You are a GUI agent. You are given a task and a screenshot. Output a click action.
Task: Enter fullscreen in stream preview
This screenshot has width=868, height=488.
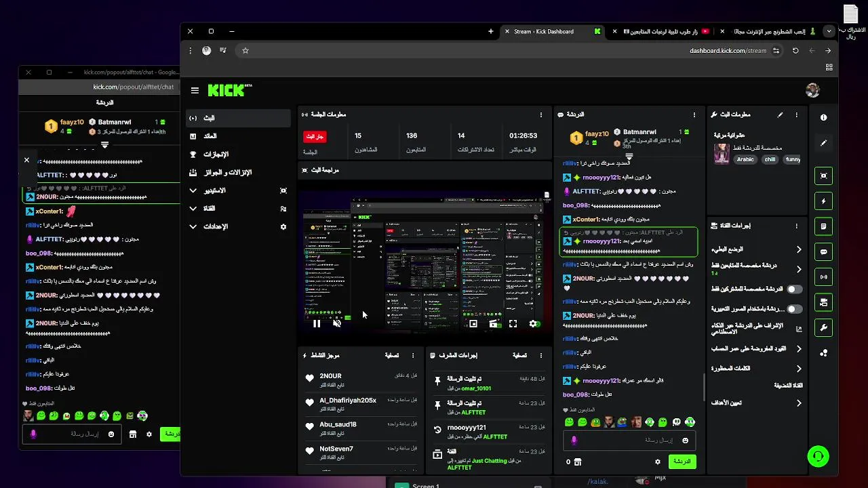pos(513,324)
